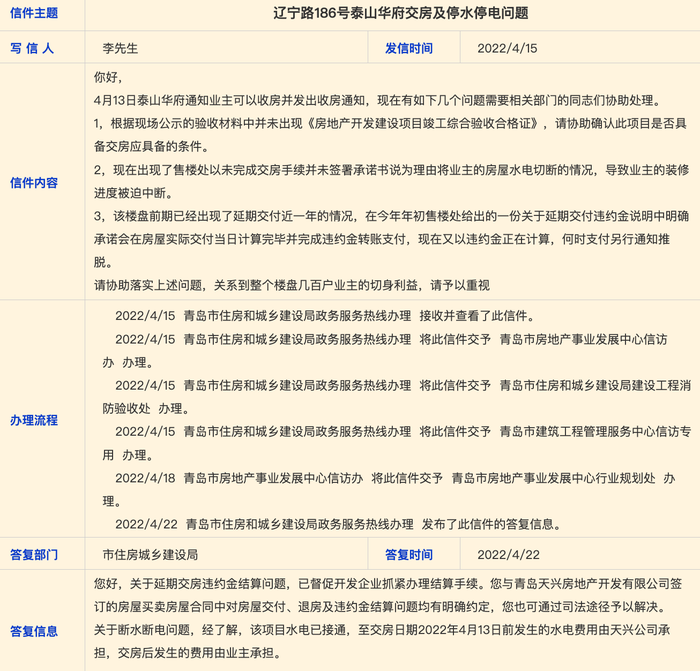Click the 答复部门 label
Screen dimensions: 700x671
tap(34, 554)
